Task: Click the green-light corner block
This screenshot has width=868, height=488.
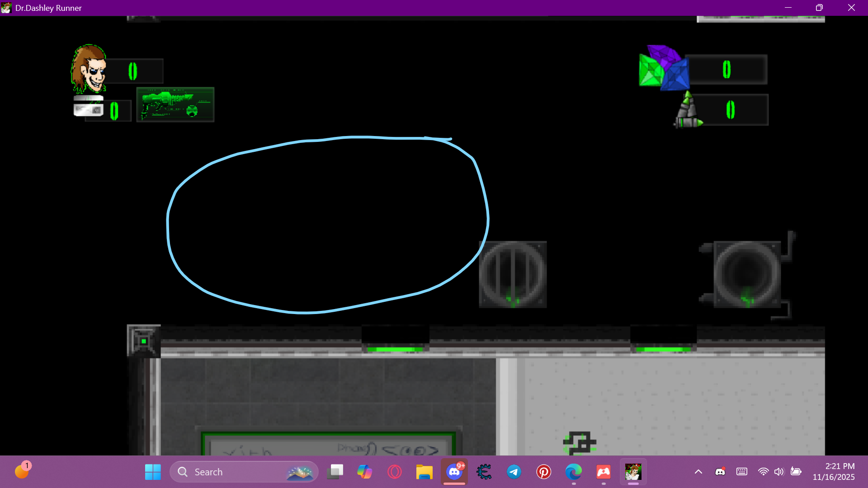Action: pyautogui.click(x=143, y=341)
